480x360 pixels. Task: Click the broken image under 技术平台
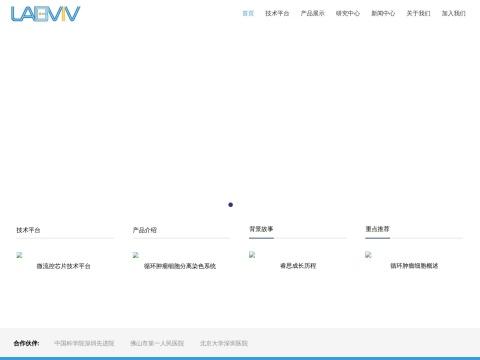[19, 255]
